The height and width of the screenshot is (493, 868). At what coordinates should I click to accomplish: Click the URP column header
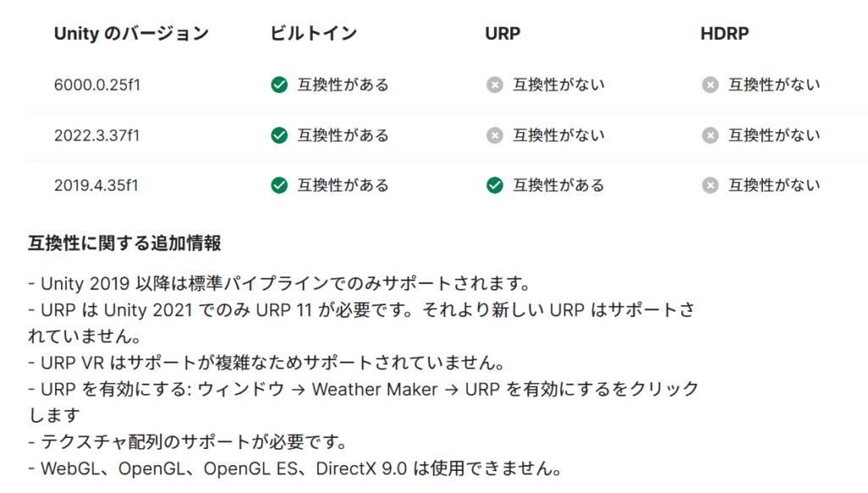[503, 34]
